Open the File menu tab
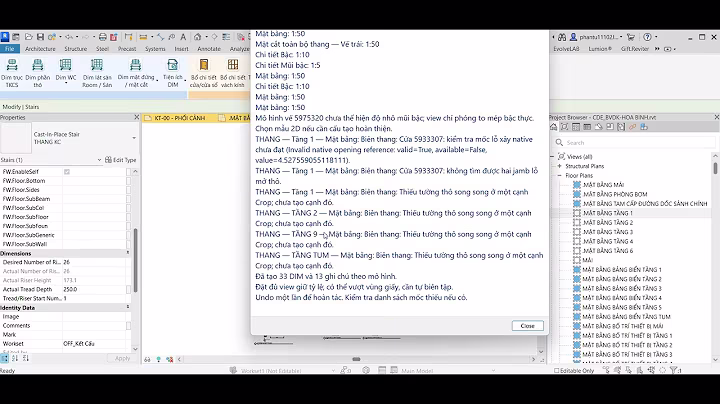Image resolution: width=720 pixels, height=404 pixels. pyautogui.click(x=10, y=49)
